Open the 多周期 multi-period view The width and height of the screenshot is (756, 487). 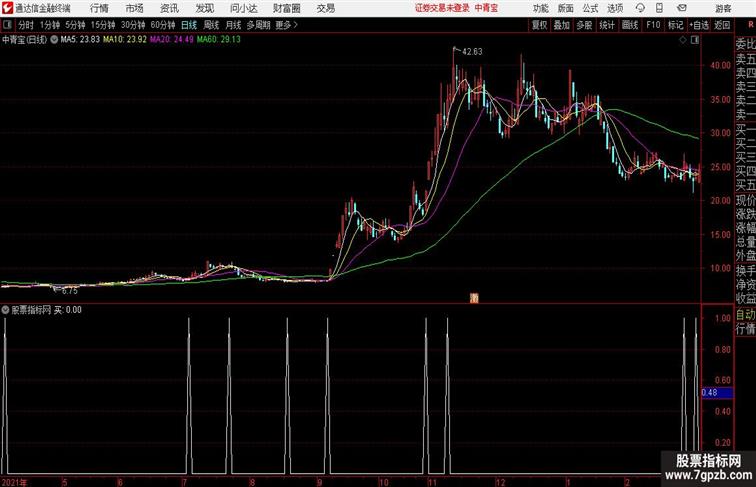click(258, 25)
